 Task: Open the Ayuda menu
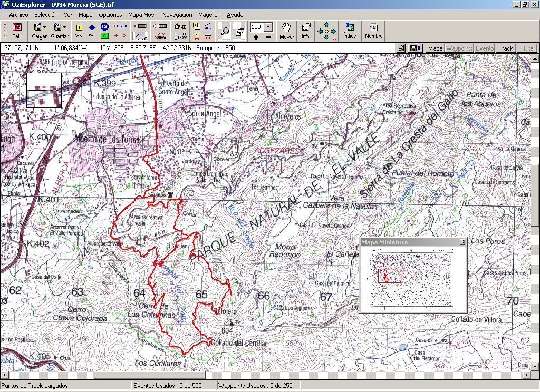click(235, 15)
